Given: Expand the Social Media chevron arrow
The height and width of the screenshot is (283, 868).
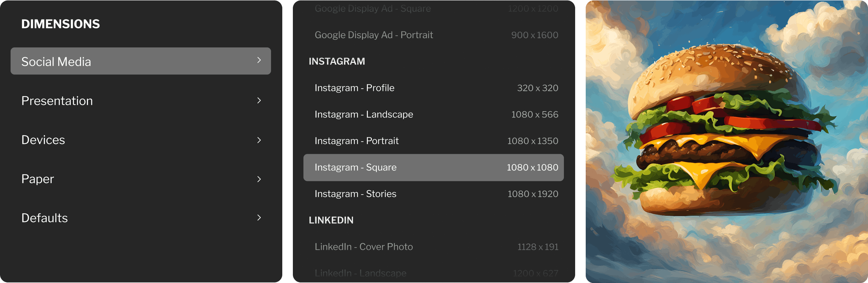Looking at the screenshot, I should click(259, 60).
